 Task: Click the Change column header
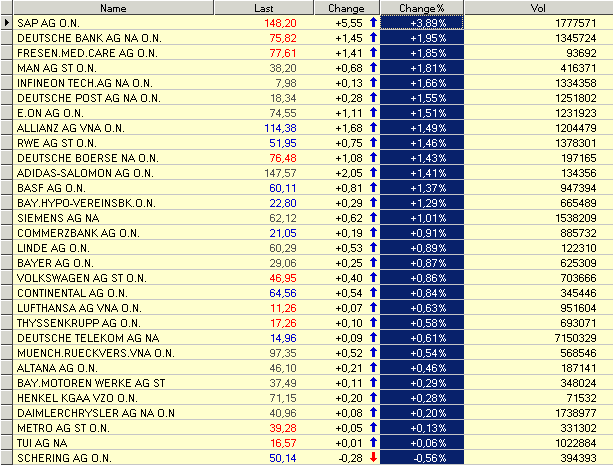(x=346, y=8)
